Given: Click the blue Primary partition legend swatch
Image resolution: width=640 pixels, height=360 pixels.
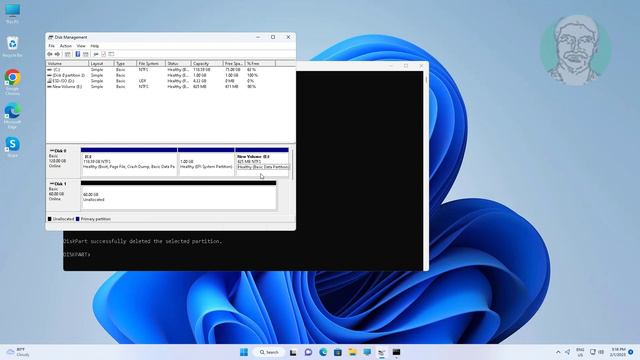Looking at the screenshot, I should click(x=78, y=219).
